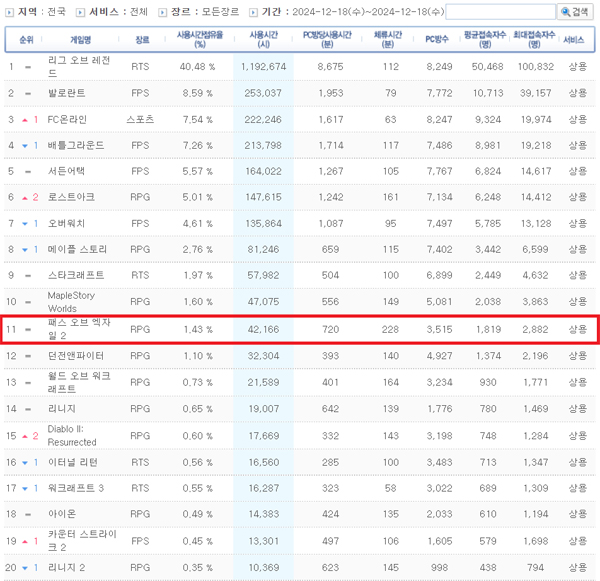Click the 던전앤파이터 game name

coord(76,355)
